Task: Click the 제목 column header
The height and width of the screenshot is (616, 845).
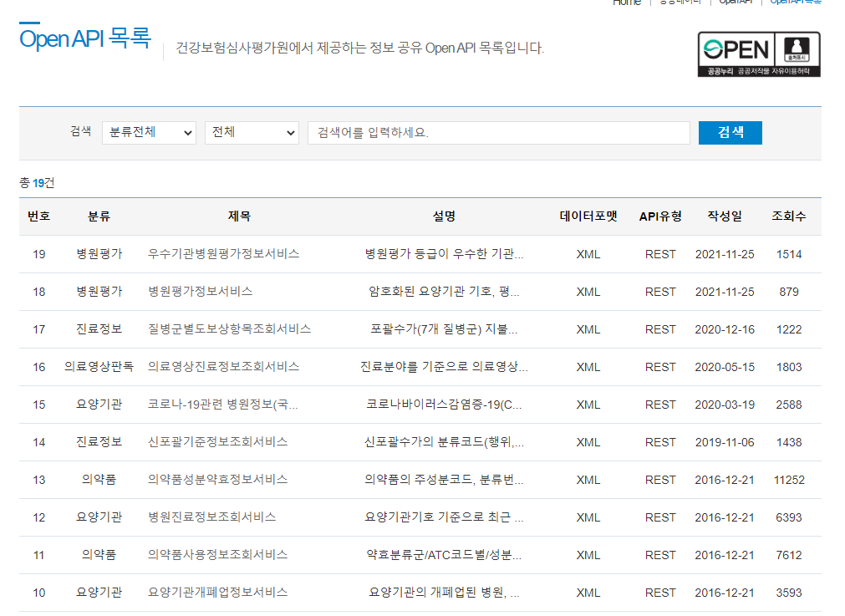Action: pos(239,216)
